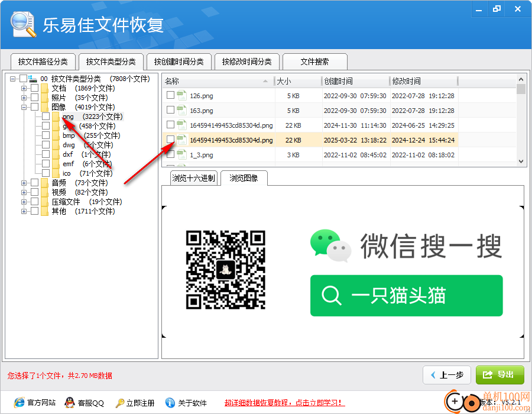
Task: Sort by the 创建时间 column header
Action: pyautogui.click(x=355, y=81)
